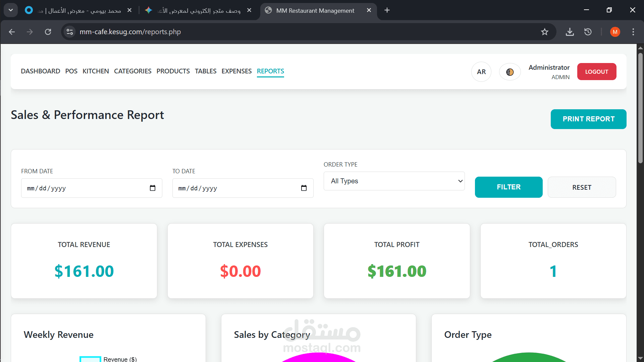The height and width of the screenshot is (362, 644).
Task: Open the Expenses menu item
Action: point(236,71)
